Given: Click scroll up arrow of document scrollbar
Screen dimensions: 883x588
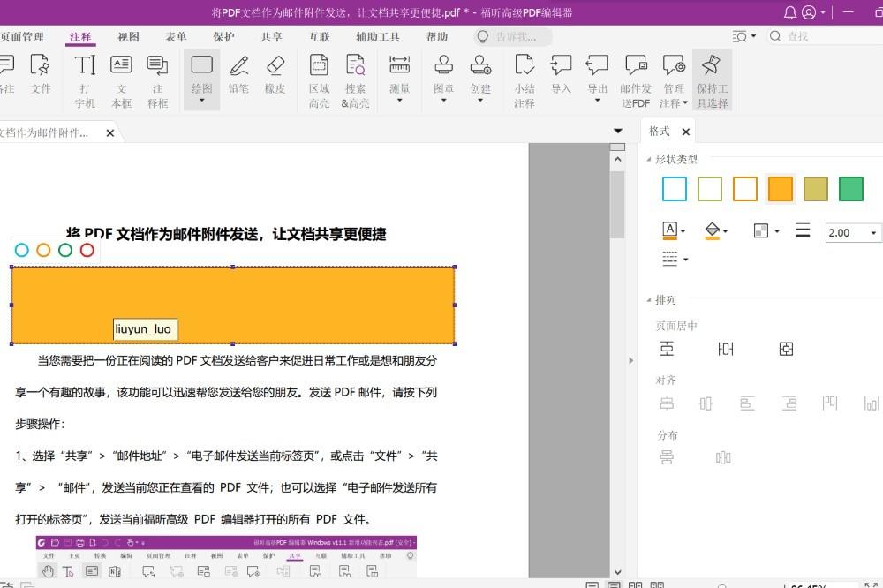Looking at the screenshot, I should tap(617, 160).
